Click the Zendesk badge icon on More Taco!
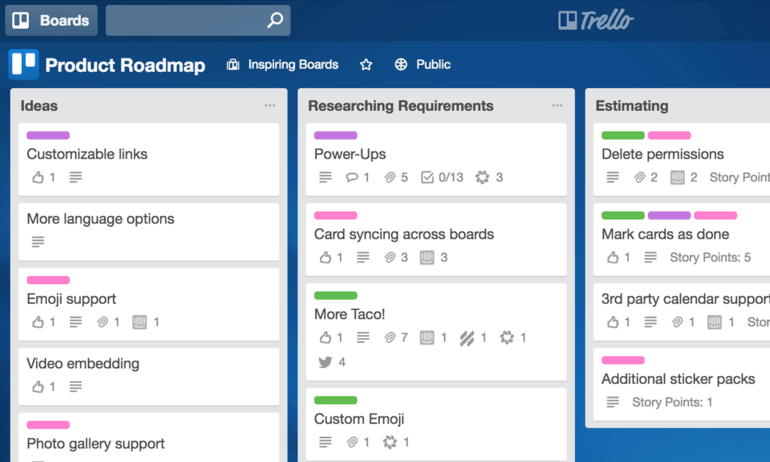The width and height of the screenshot is (770, 462). 467,337
